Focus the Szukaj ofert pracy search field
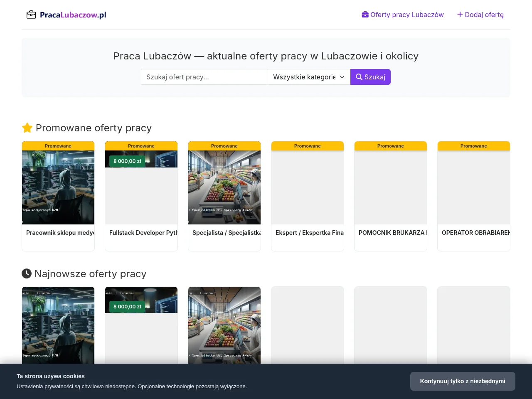 (x=204, y=77)
